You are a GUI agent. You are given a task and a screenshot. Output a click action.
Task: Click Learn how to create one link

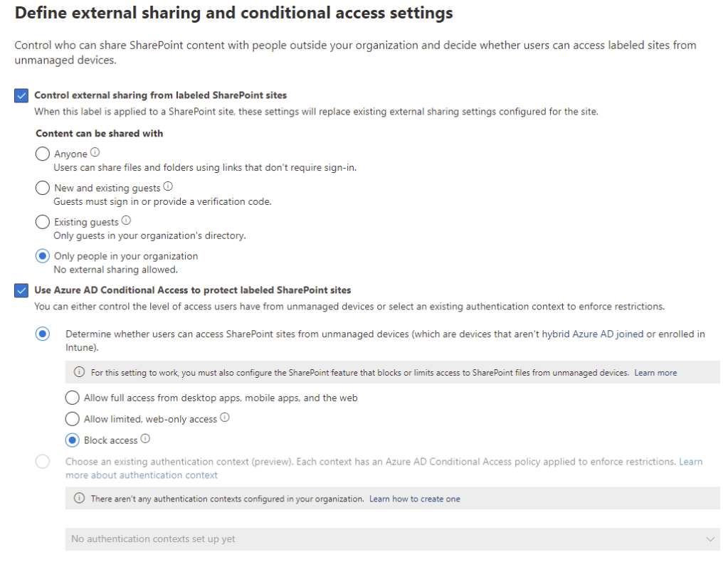pyautogui.click(x=415, y=499)
